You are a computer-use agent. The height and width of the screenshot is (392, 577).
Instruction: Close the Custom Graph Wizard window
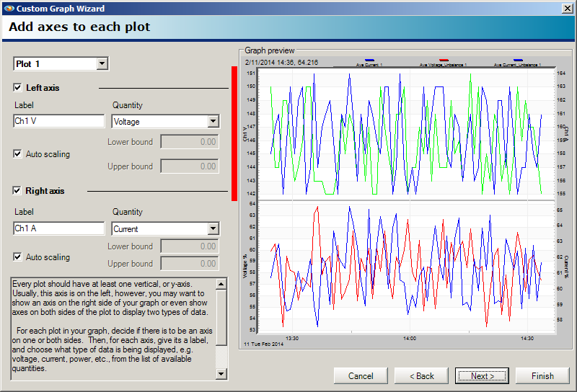(x=568, y=8)
